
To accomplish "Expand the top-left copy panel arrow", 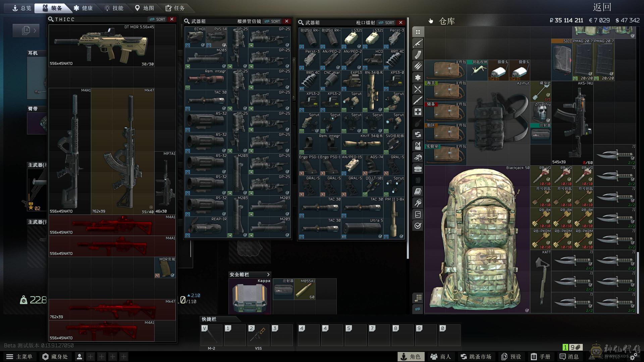I will [x=35, y=31].
